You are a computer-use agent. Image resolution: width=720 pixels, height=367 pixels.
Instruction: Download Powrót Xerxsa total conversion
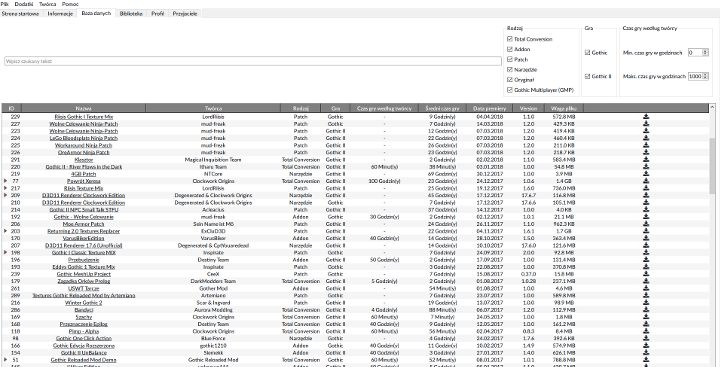pos(646,181)
